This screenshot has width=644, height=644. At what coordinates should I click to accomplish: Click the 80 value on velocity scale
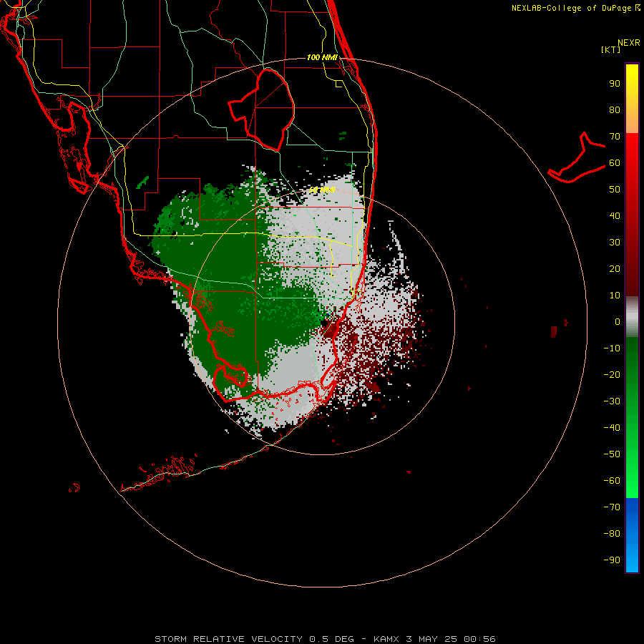click(615, 109)
